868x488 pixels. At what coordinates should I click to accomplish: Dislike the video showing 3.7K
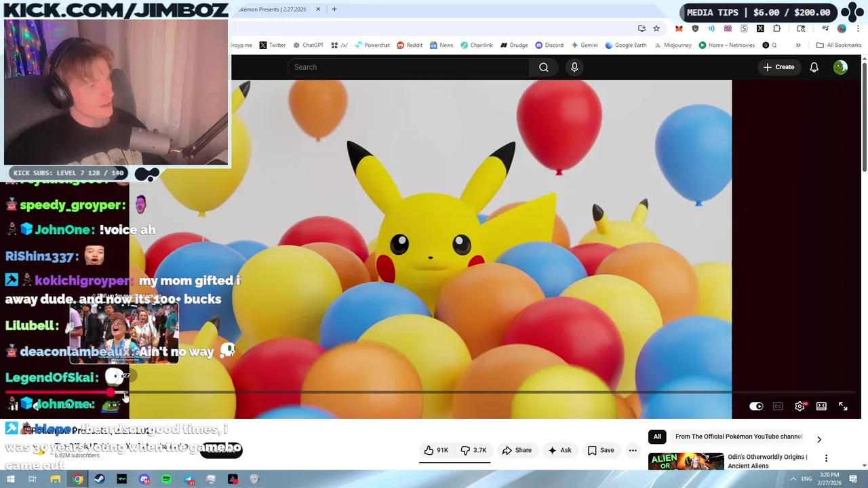click(473, 450)
